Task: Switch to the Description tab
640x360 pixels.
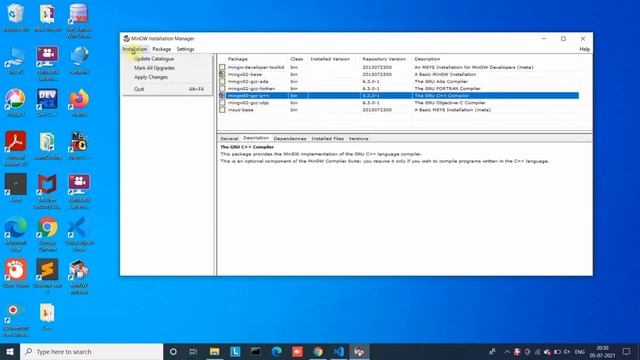Action: [256, 138]
